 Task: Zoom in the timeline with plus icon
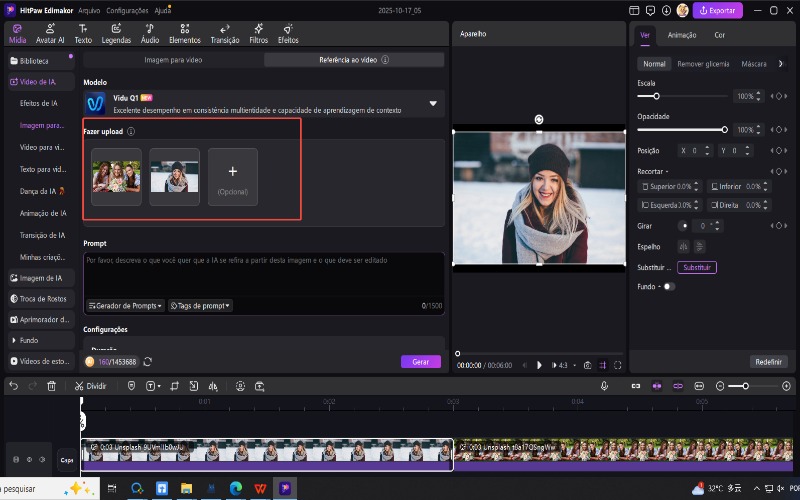tap(786, 386)
